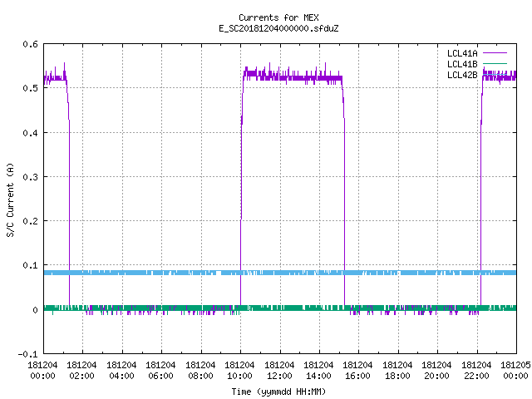Click the LCL42B legend label
This screenshot has width=532, height=399.
click(462, 75)
